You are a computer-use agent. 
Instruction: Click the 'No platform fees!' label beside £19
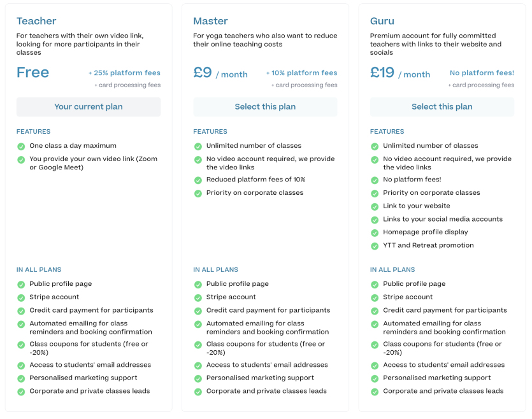click(482, 73)
